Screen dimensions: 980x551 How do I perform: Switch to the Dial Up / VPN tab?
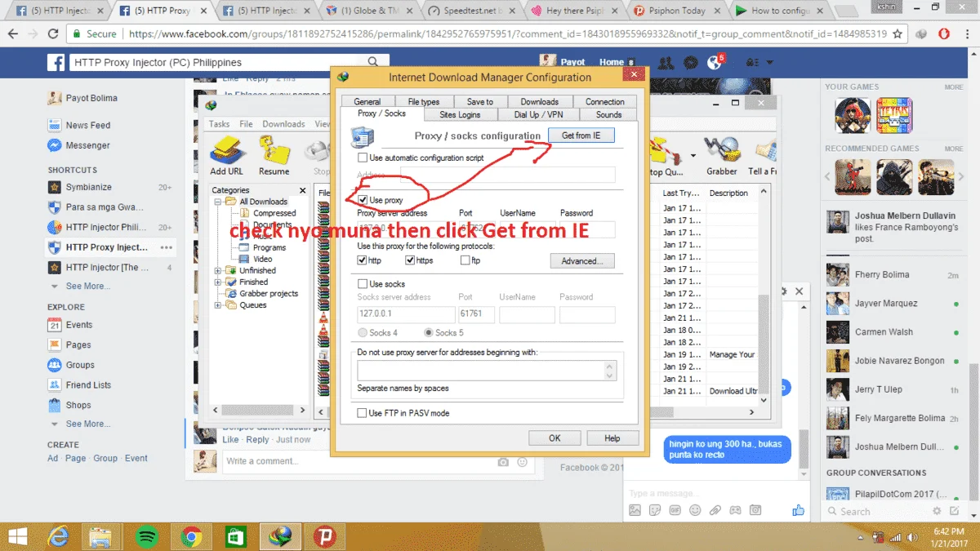click(538, 114)
